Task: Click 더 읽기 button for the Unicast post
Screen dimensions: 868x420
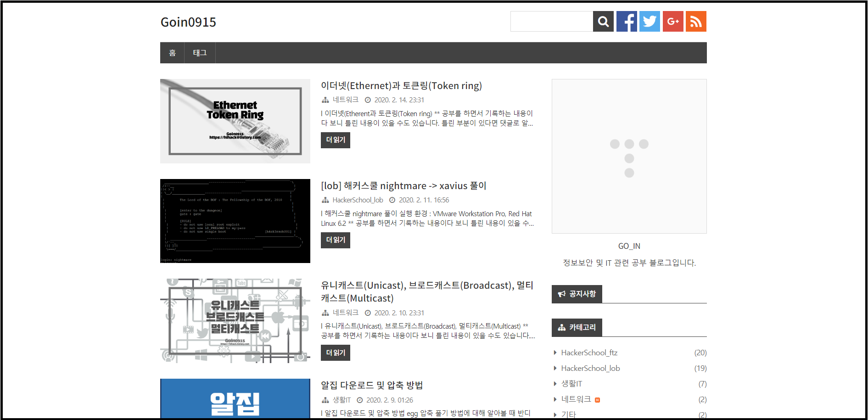Action: pos(336,353)
